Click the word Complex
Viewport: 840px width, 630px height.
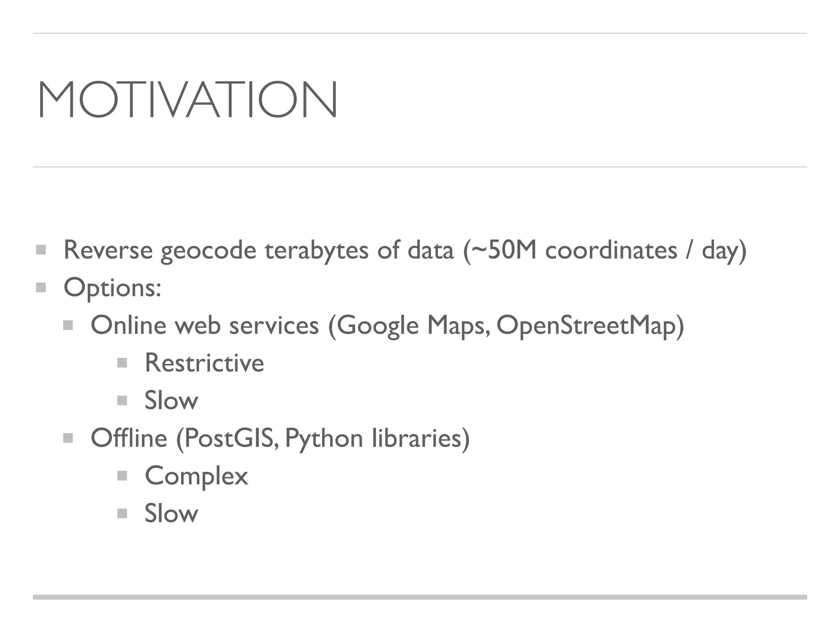point(196,476)
